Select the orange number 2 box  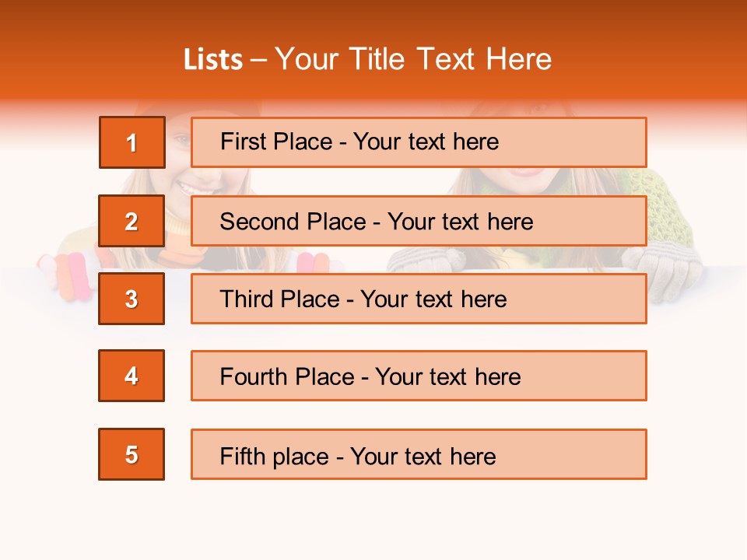[132, 220]
